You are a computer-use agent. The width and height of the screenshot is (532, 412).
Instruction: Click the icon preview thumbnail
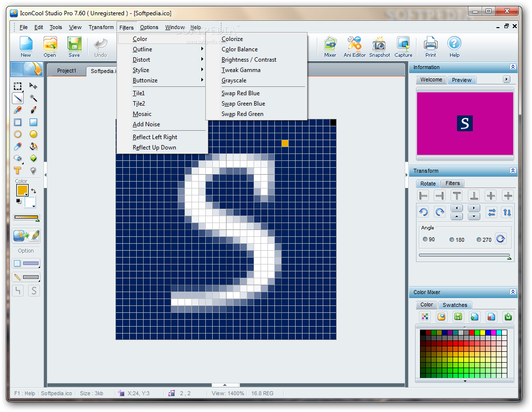coord(465,123)
